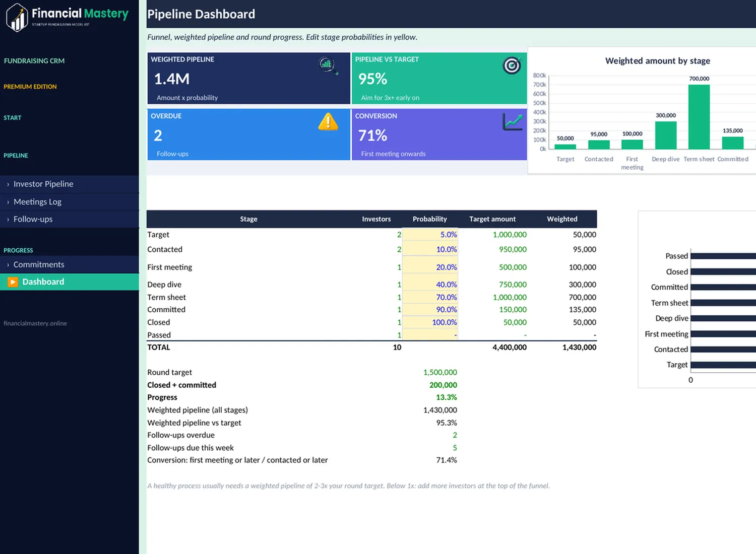Click the bullseye icon in Pipeline vs Target card
756x554 pixels.
(x=512, y=65)
